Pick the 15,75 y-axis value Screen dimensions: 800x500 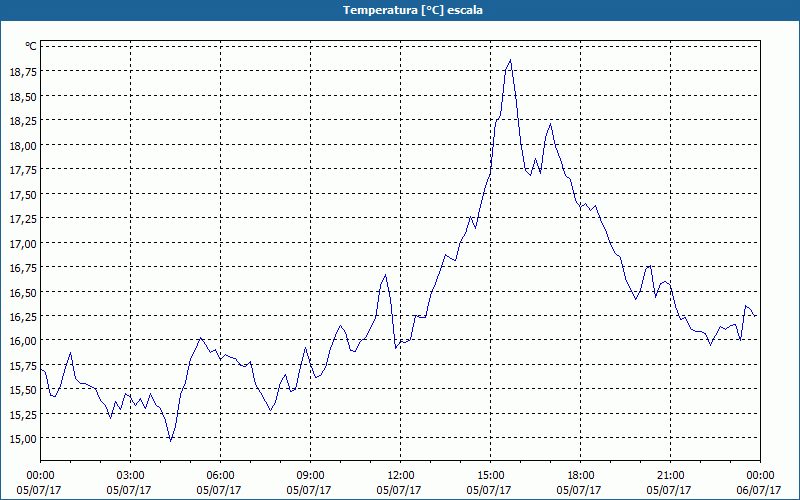[23, 365]
